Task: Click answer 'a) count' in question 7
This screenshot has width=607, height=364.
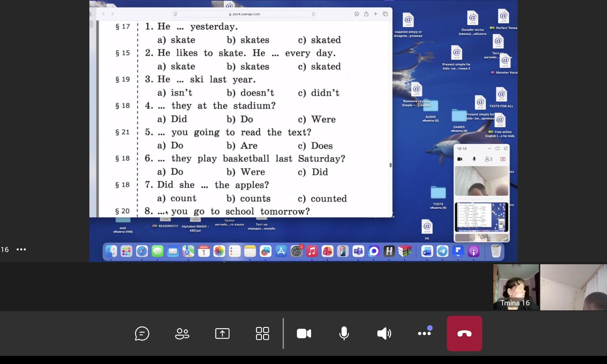Action: 177,199
